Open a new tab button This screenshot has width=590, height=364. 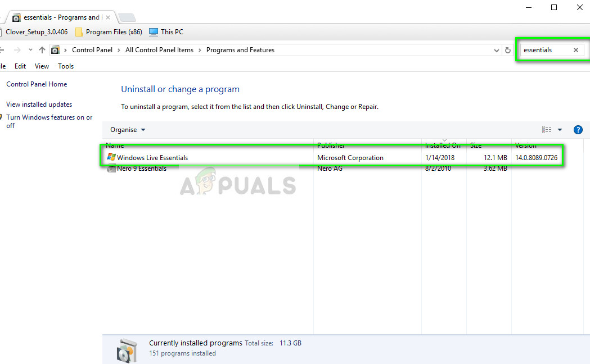pyautogui.click(x=127, y=17)
